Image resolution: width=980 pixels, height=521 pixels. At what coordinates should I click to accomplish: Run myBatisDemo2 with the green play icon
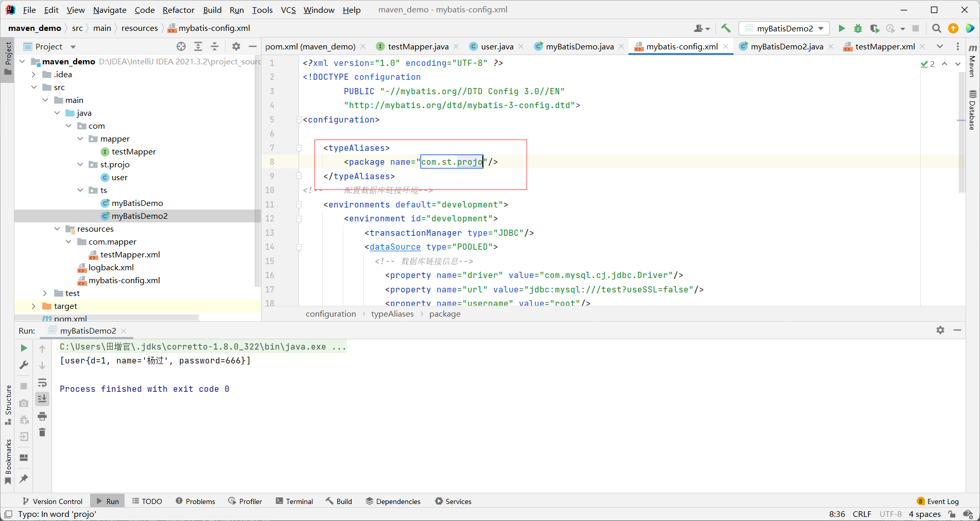(x=842, y=28)
